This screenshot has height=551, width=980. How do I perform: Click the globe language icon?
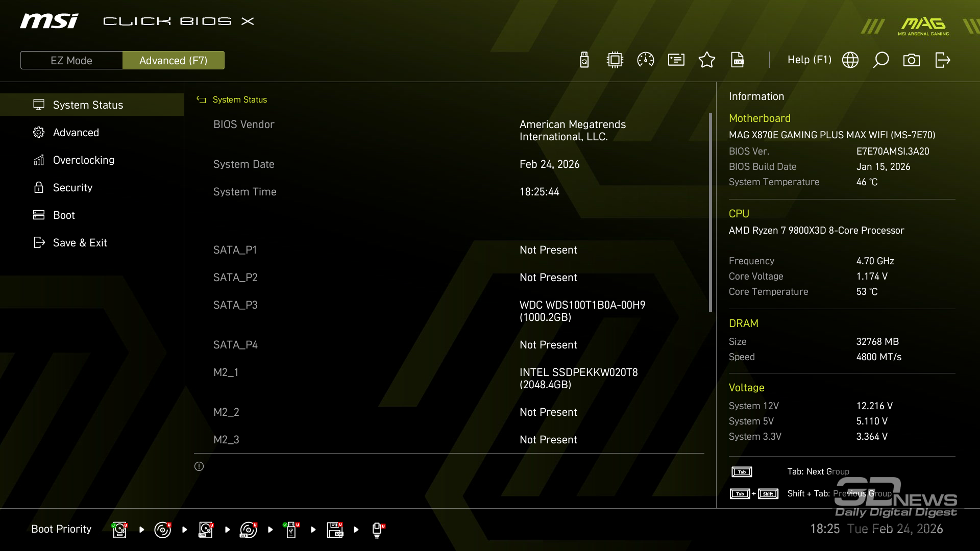click(x=850, y=60)
